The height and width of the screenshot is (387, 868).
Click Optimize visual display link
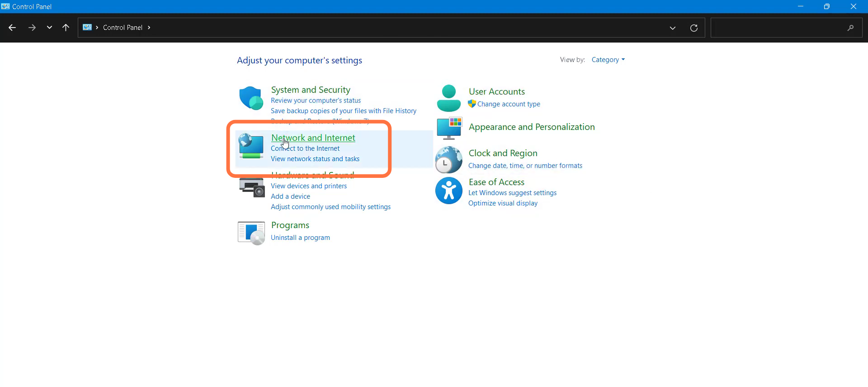pos(503,203)
